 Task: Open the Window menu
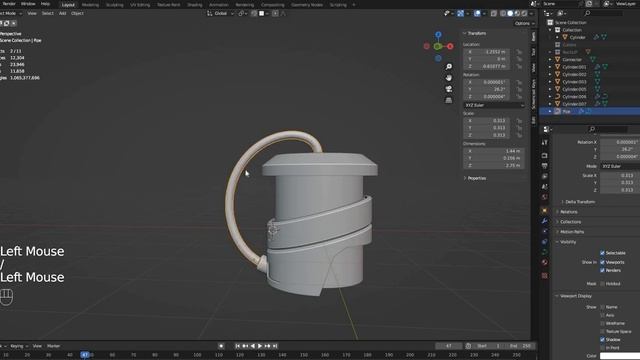click(x=28, y=4)
